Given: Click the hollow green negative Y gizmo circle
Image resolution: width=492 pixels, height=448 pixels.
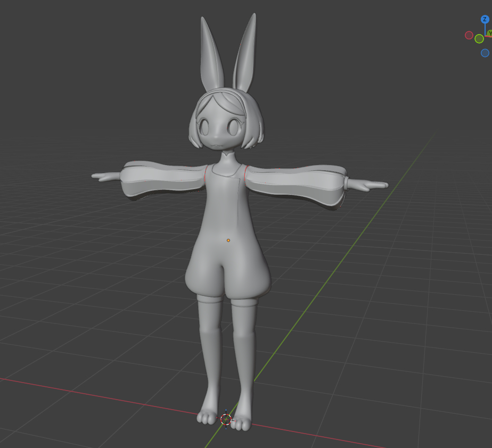Looking at the screenshot, I should [479, 39].
